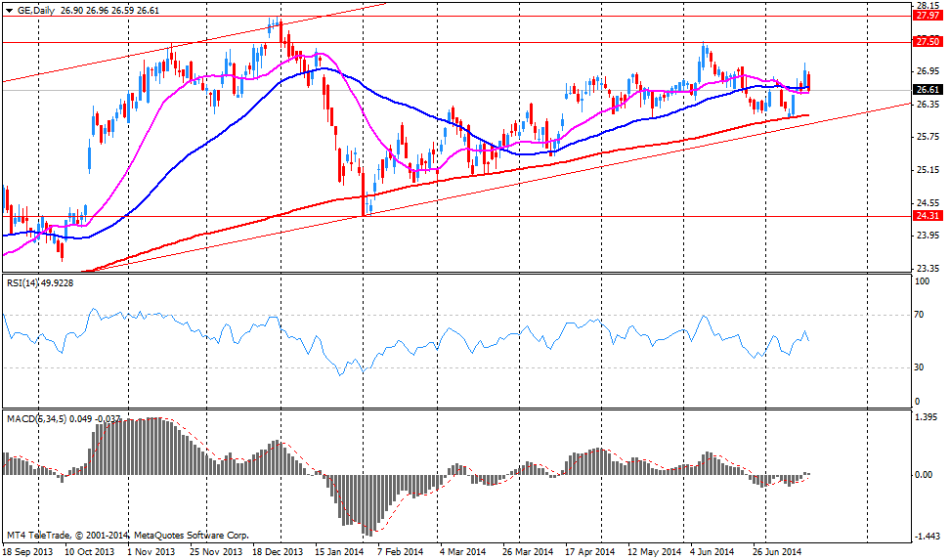Click the GE,Daily chart title label

32,9
